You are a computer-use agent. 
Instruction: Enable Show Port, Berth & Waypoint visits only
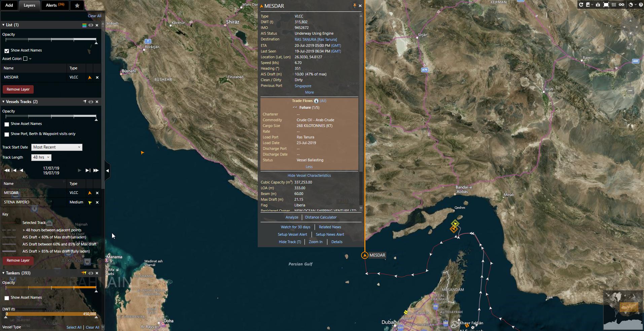point(7,134)
